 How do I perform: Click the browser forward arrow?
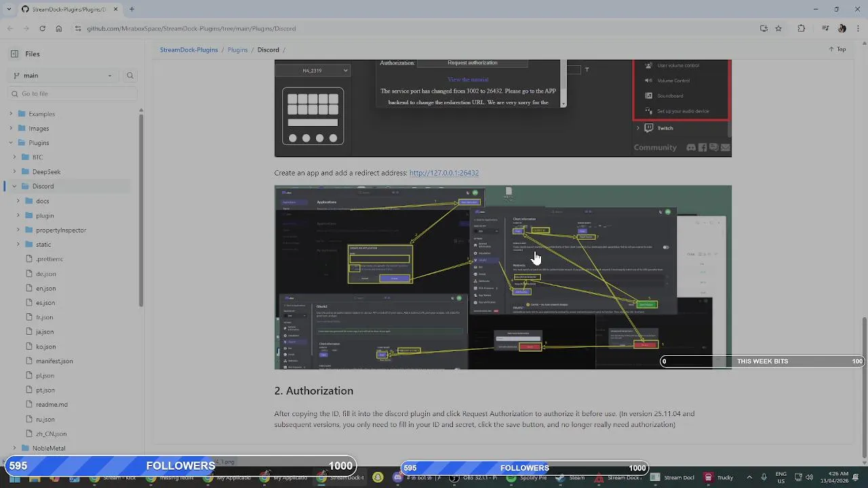26,28
